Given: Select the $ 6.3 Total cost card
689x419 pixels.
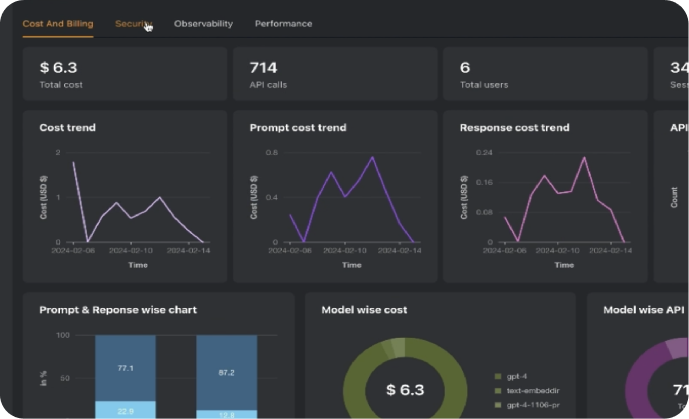Looking at the screenshot, I should [x=125, y=74].
